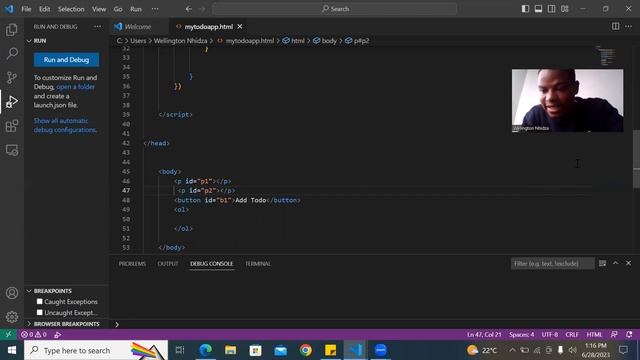Click the code minimap
The height and width of the screenshot is (360, 640).
tap(607, 56)
